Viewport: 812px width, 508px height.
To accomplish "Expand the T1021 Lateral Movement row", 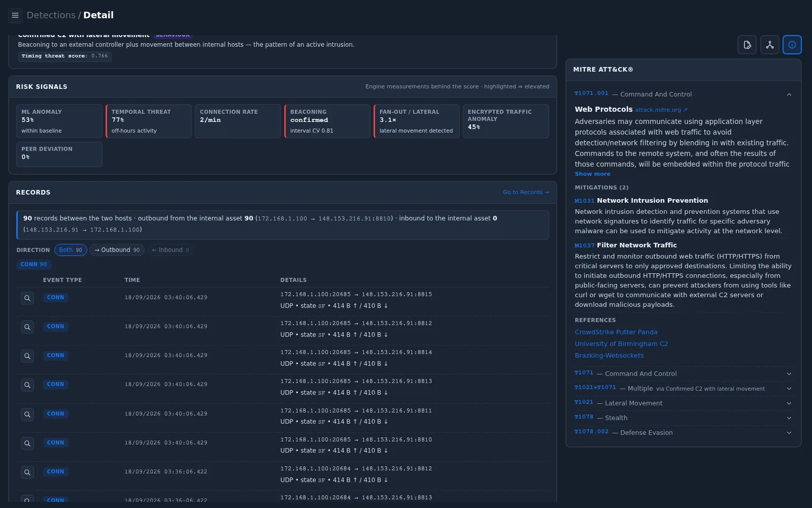I will click(683, 403).
